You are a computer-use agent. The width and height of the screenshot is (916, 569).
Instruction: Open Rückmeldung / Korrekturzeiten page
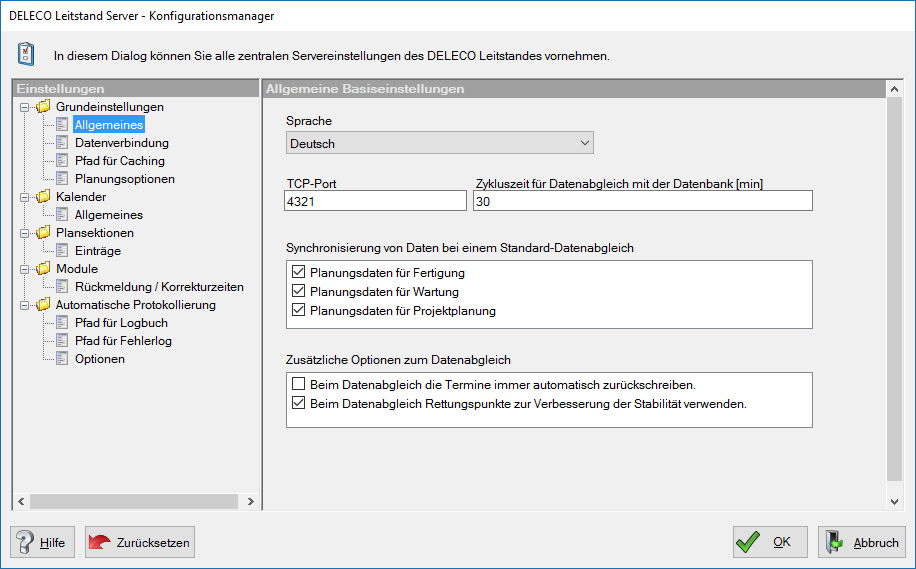click(x=159, y=287)
